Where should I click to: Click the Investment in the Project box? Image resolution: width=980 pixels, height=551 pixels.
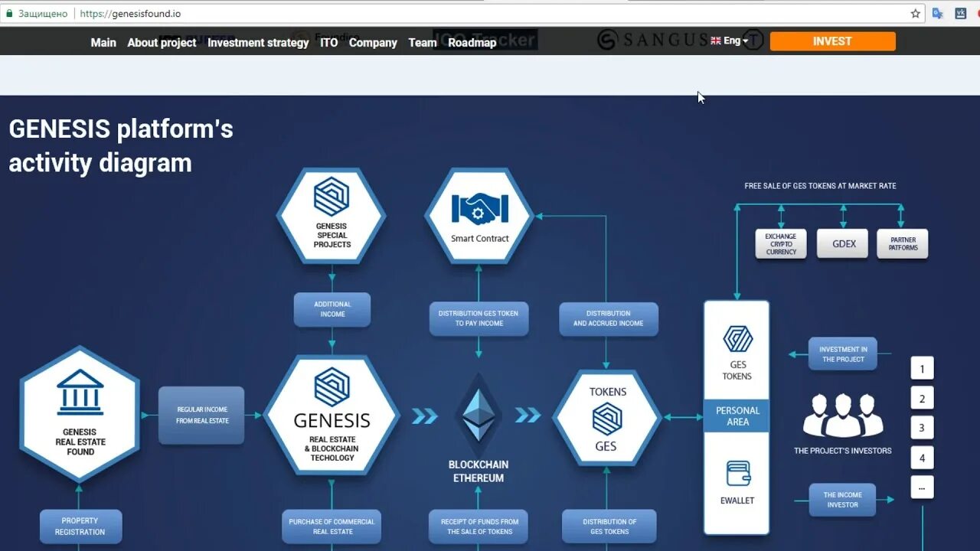coord(843,354)
